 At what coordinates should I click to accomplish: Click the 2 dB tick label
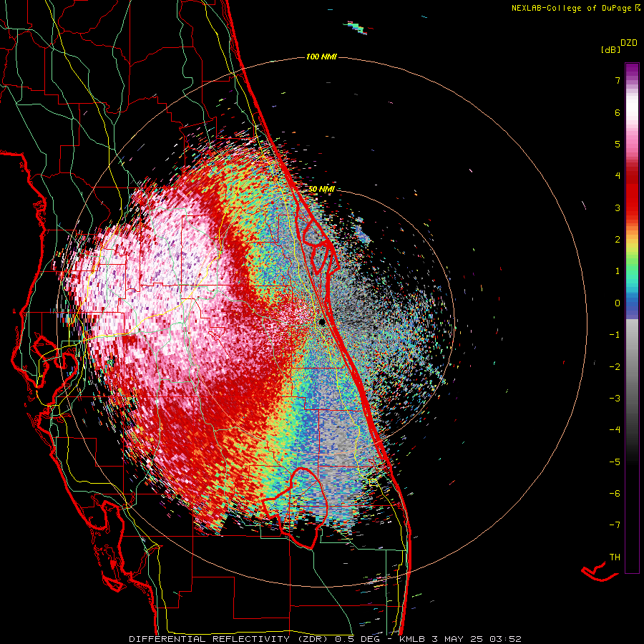click(x=618, y=240)
